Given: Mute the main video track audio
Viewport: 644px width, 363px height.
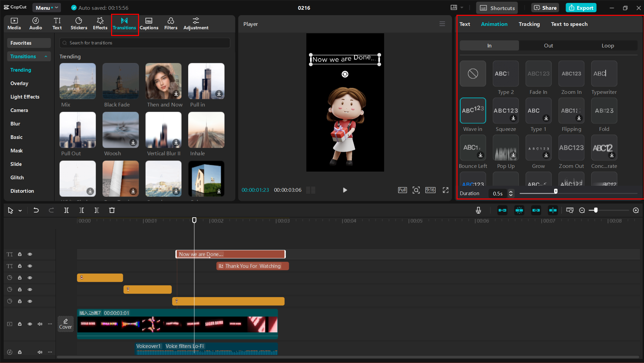Looking at the screenshot, I should (x=40, y=324).
